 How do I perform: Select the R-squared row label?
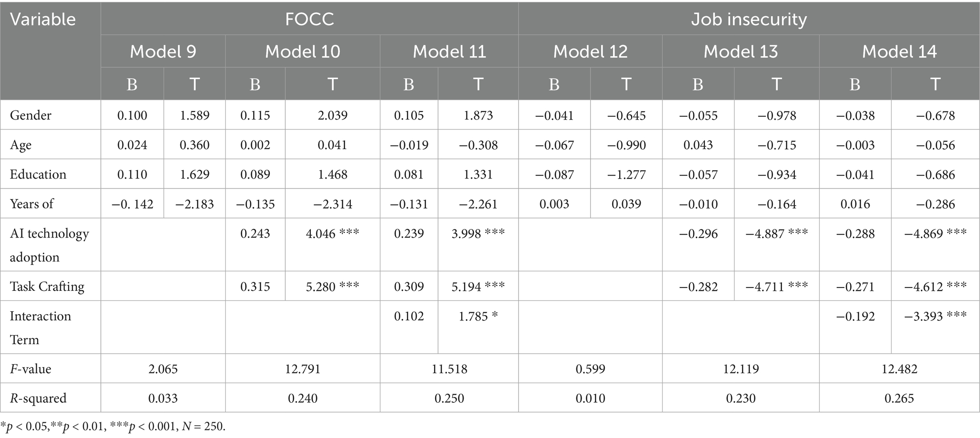[38, 398]
